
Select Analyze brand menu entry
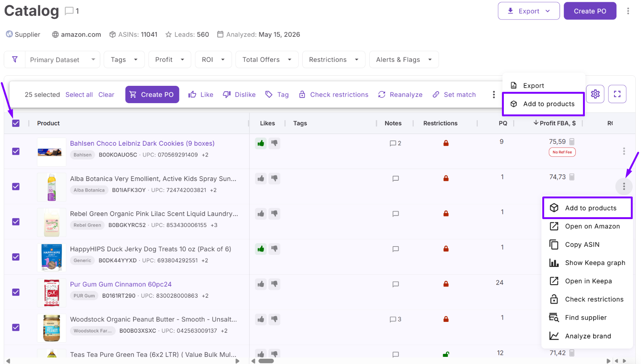point(587,336)
